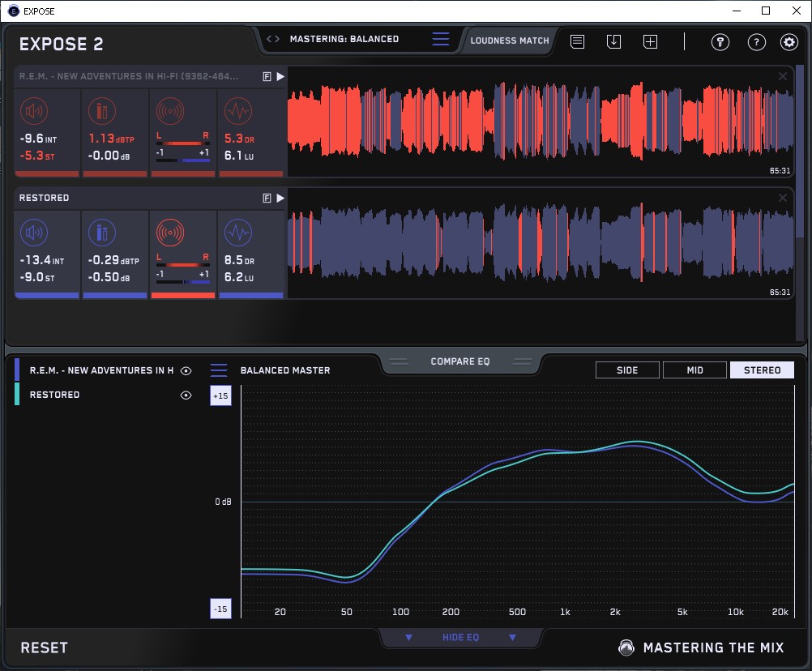
Task: Click the license key icon in toolbar
Action: point(720,42)
